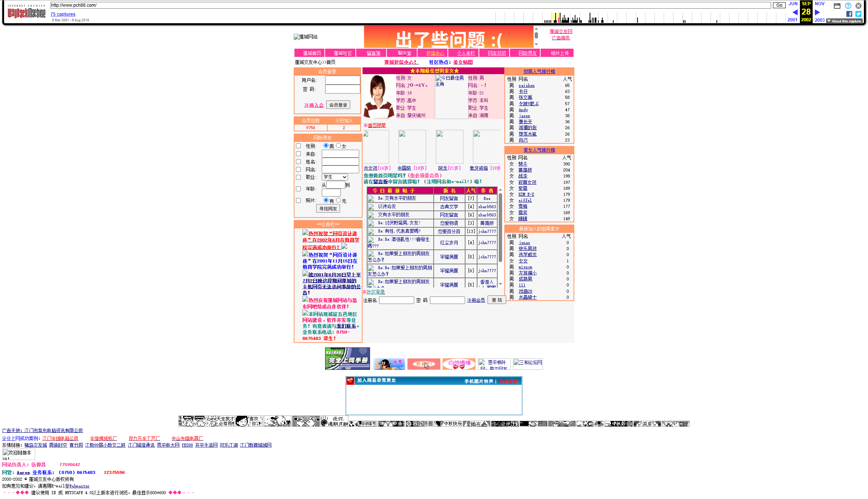The height and width of the screenshot is (499, 868).
Task: Open the 蓬城首页 navigation tab
Action: (x=310, y=53)
